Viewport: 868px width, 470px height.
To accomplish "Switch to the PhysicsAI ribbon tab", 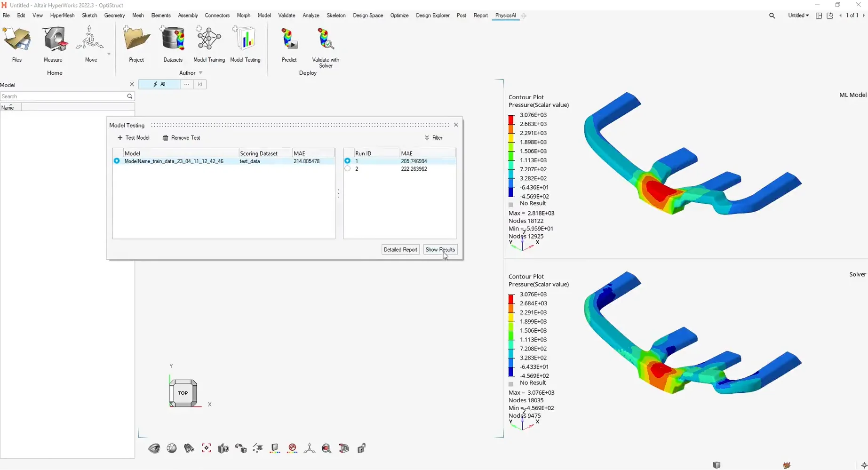I will pyautogui.click(x=505, y=16).
